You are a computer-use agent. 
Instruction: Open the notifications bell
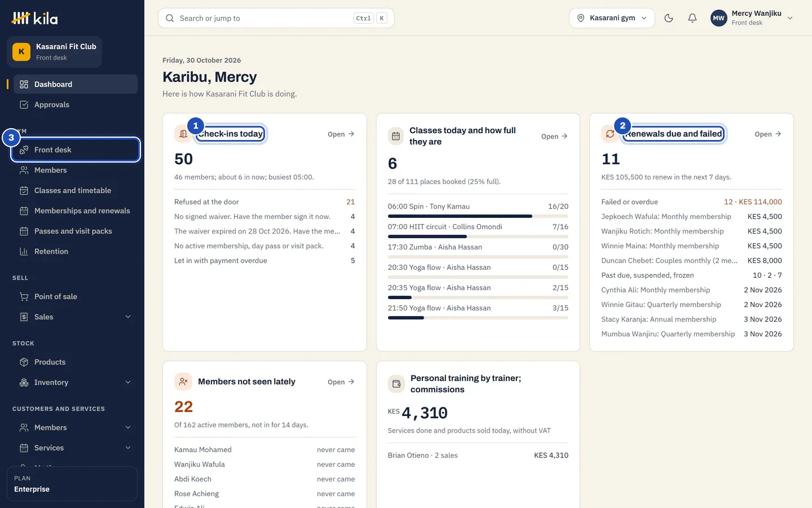(x=692, y=18)
